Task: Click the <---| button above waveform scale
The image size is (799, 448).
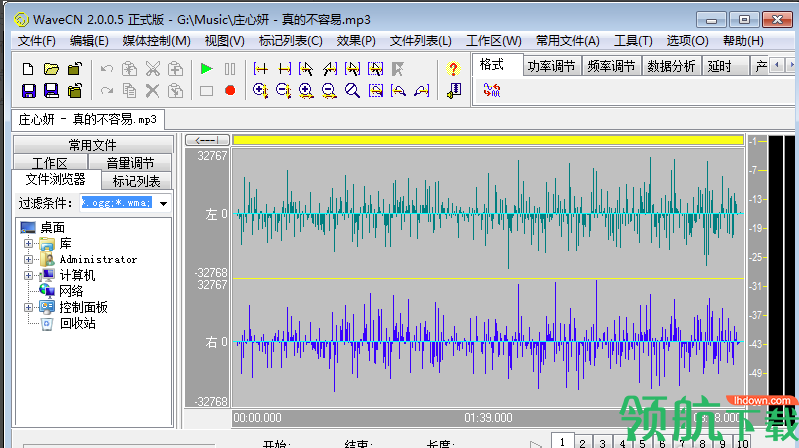Action: 206,140
